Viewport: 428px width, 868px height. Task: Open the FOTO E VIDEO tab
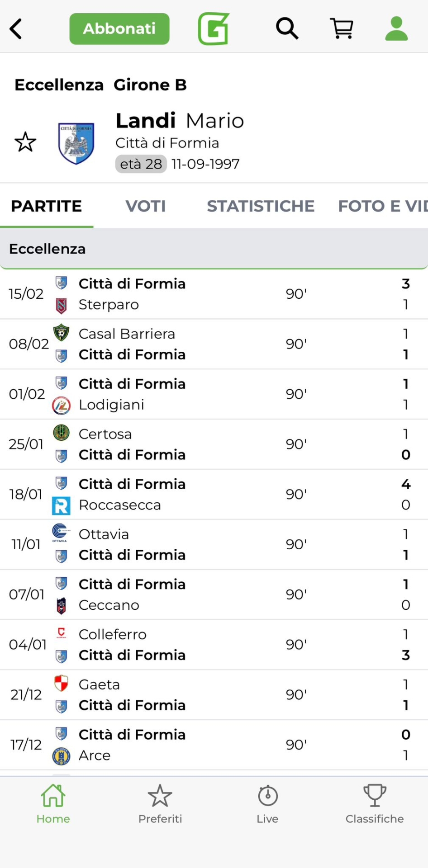click(x=382, y=206)
